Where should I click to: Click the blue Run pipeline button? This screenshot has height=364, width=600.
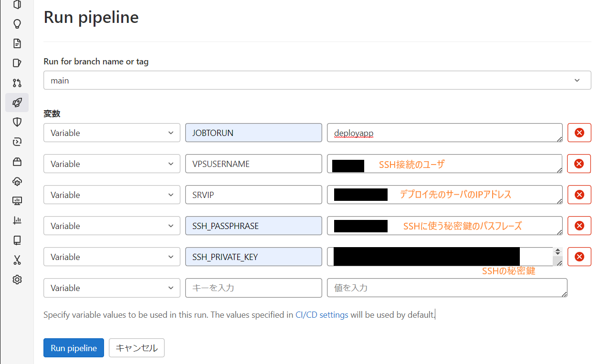[x=74, y=348]
